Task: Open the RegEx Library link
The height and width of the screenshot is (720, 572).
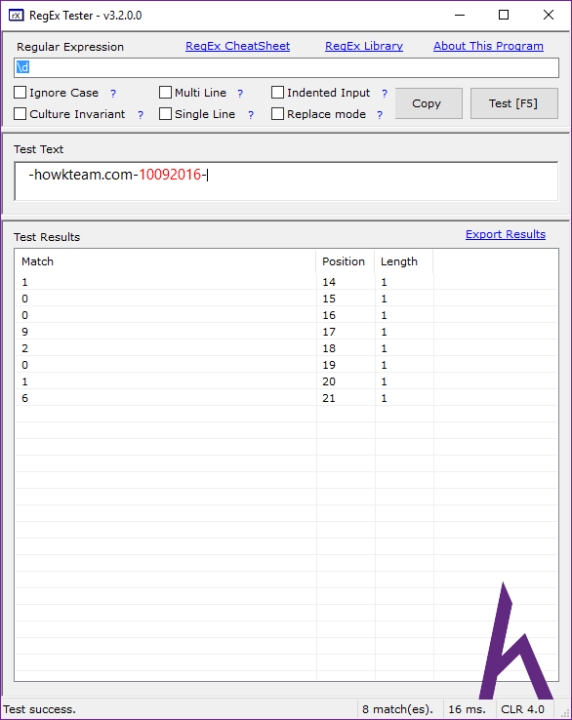Action: (x=364, y=46)
